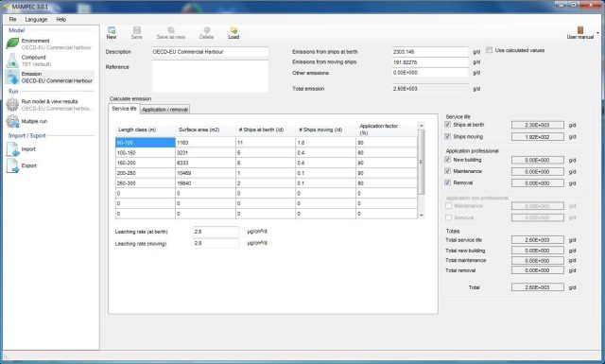Image resolution: width=605 pixels, height=364 pixels.
Task: Click the Load toolbar icon
Action: coord(233,30)
